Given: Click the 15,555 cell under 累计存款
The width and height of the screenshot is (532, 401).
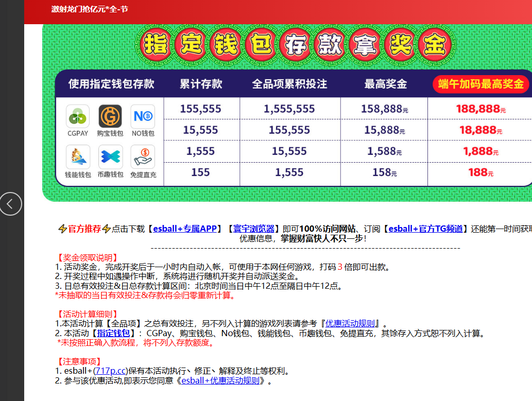Looking at the screenshot, I should click(200, 130).
